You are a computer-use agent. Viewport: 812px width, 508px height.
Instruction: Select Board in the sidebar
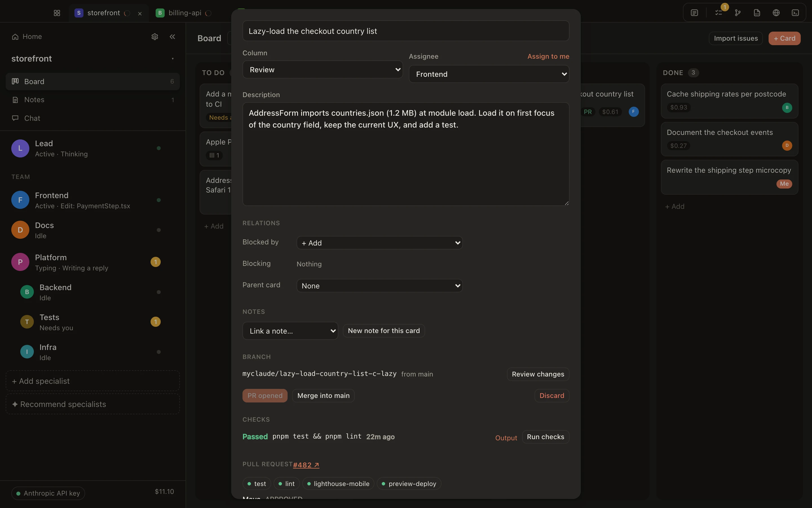tap(92, 81)
